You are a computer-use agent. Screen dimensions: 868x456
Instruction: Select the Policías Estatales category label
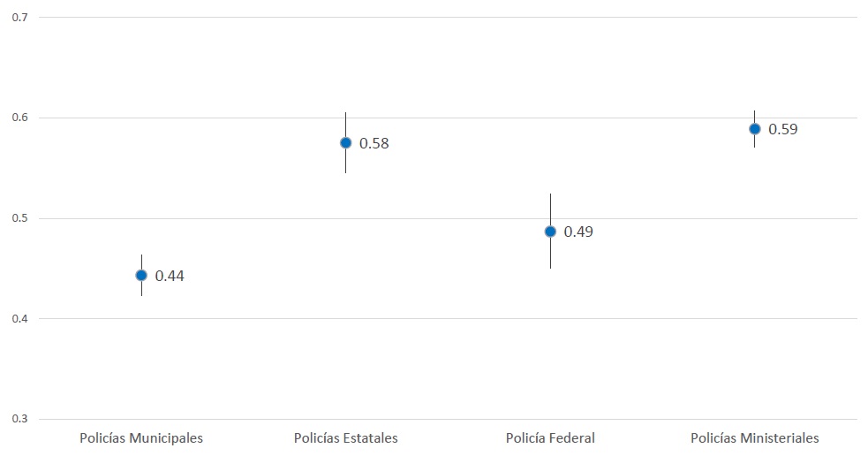(x=346, y=438)
